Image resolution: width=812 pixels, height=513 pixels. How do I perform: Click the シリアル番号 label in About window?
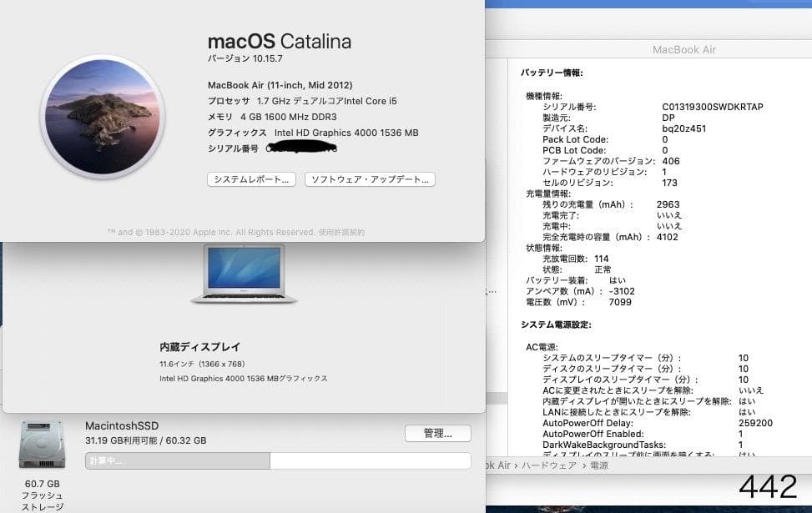click(233, 148)
